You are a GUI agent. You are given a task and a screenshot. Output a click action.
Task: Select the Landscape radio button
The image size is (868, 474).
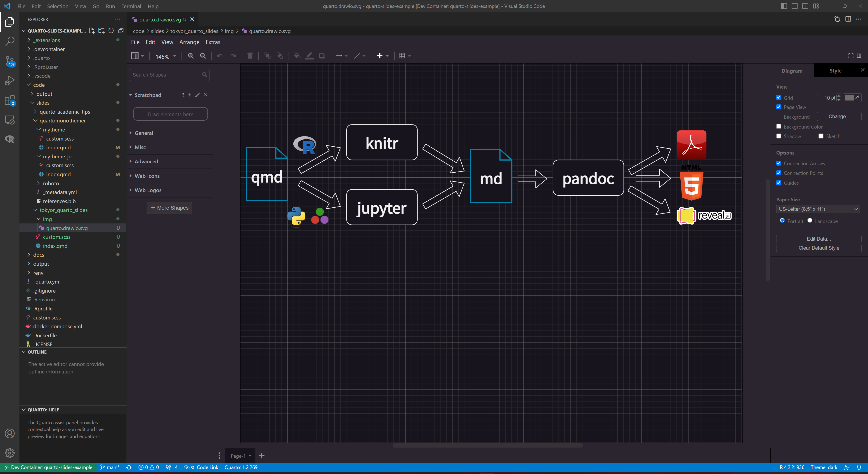click(x=810, y=221)
